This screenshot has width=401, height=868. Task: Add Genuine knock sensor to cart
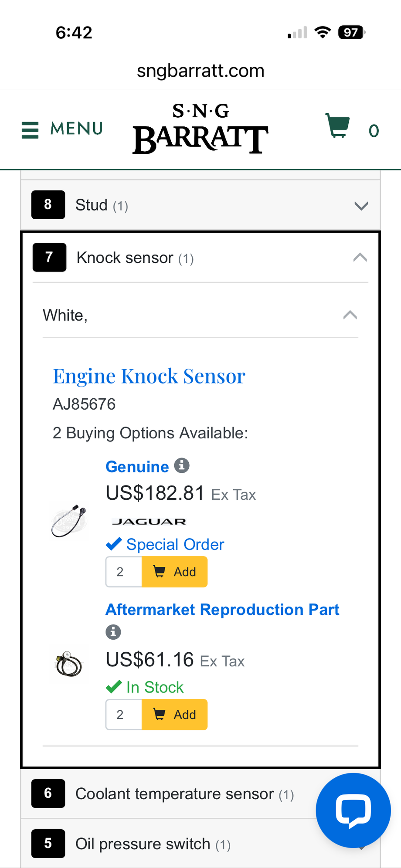(x=174, y=572)
